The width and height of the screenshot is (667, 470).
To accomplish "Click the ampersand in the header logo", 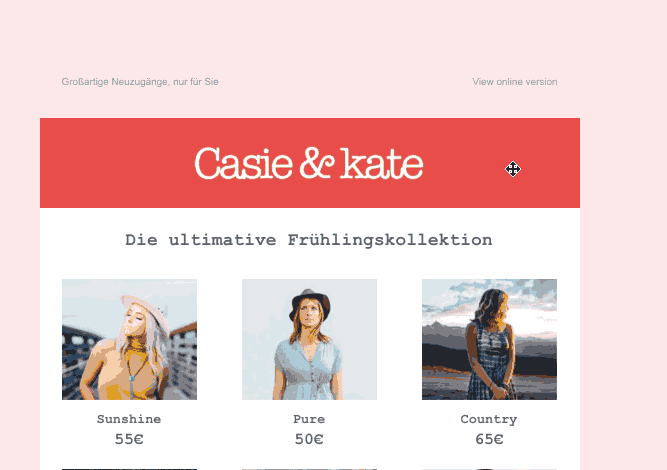I will click(316, 162).
